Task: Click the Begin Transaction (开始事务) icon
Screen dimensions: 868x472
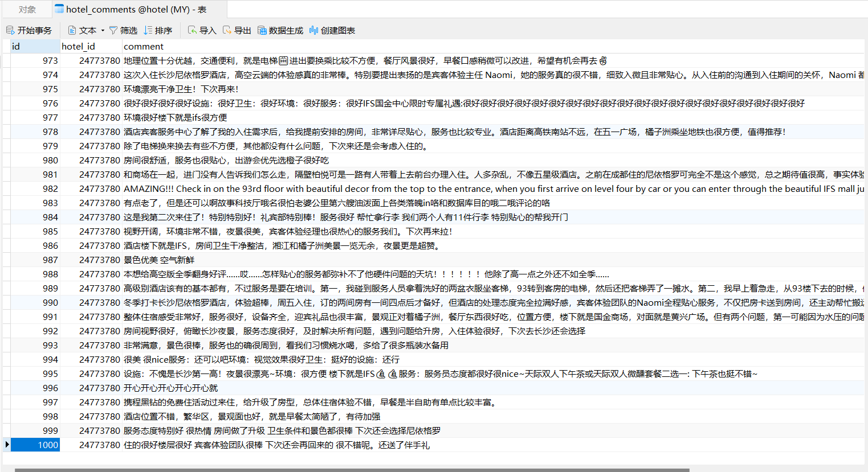Action: pyautogui.click(x=10, y=30)
